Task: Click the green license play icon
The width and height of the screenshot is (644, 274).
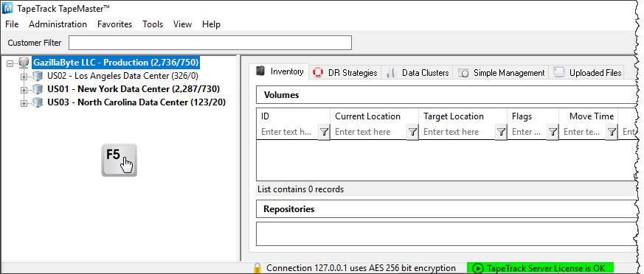Action: [478, 268]
